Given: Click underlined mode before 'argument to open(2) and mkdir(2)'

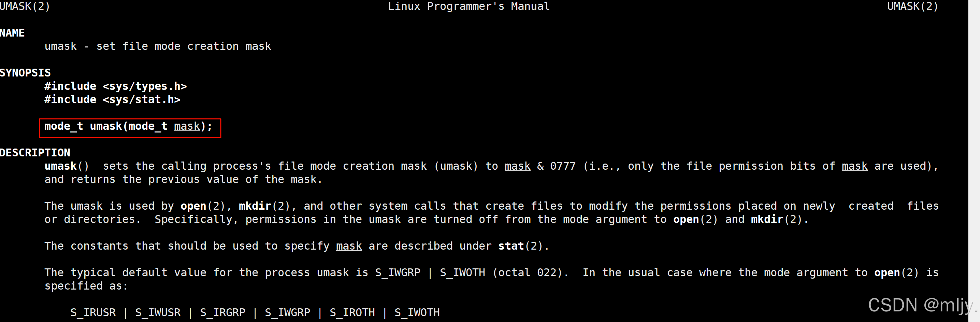Looking at the screenshot, I should point(576,219).
